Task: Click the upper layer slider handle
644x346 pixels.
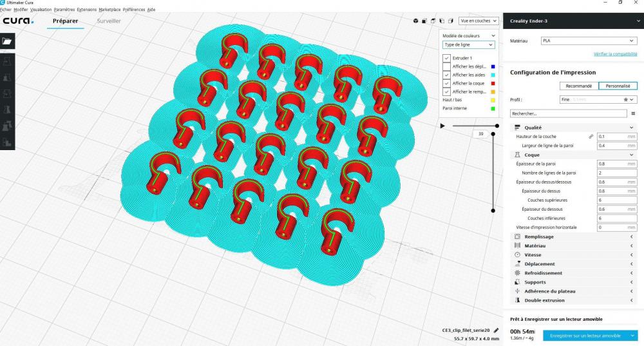Action: [x=493, y=134]
